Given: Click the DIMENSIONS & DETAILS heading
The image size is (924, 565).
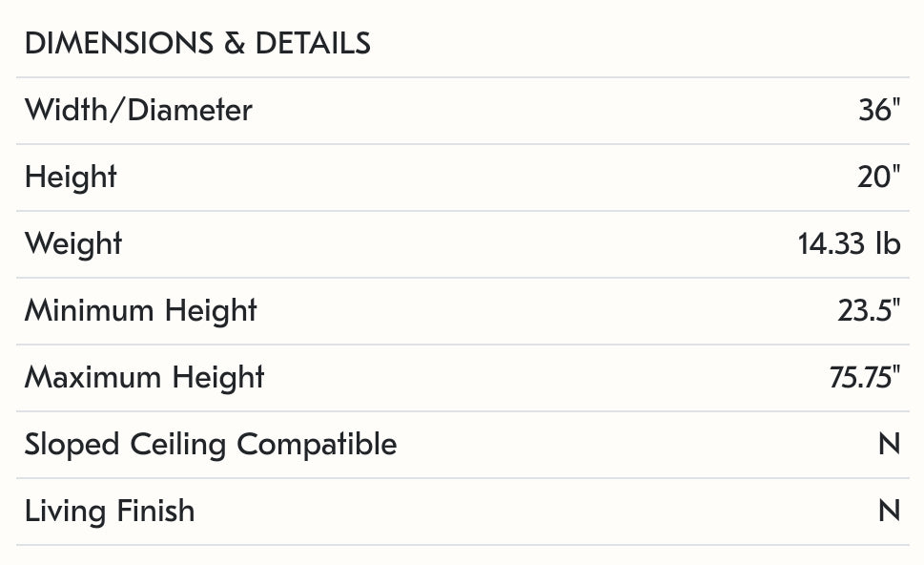Looking at the screenshot, I should pyautogui.click(x=197, y=43).
